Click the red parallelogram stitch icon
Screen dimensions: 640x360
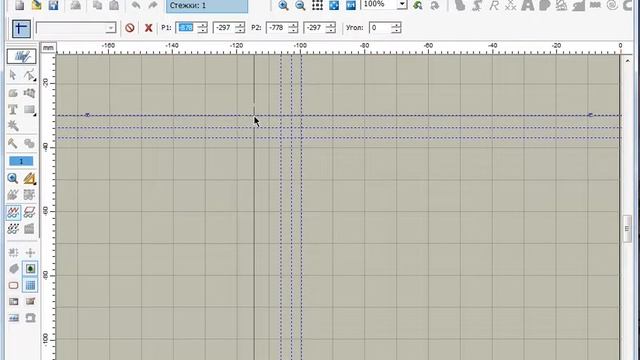pyautogui.click(x=29, y=212)
